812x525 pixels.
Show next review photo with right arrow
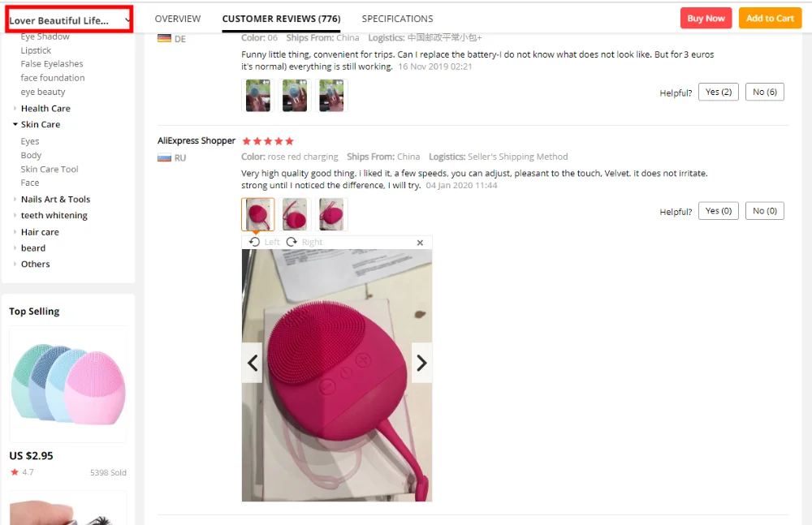421,363
